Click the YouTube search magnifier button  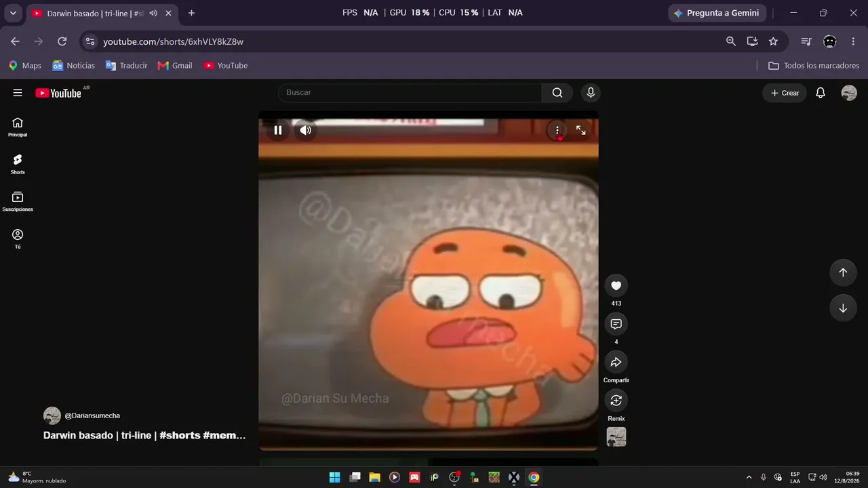(557, 93)
